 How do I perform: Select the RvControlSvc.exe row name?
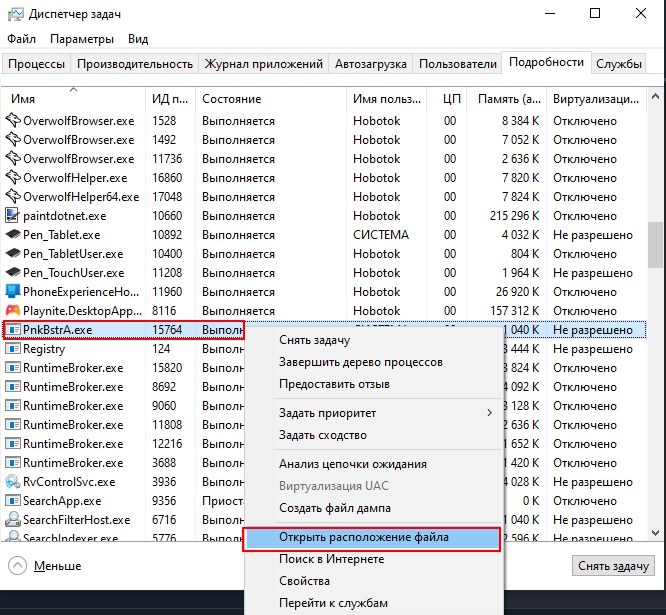click(x=69, y=482)
